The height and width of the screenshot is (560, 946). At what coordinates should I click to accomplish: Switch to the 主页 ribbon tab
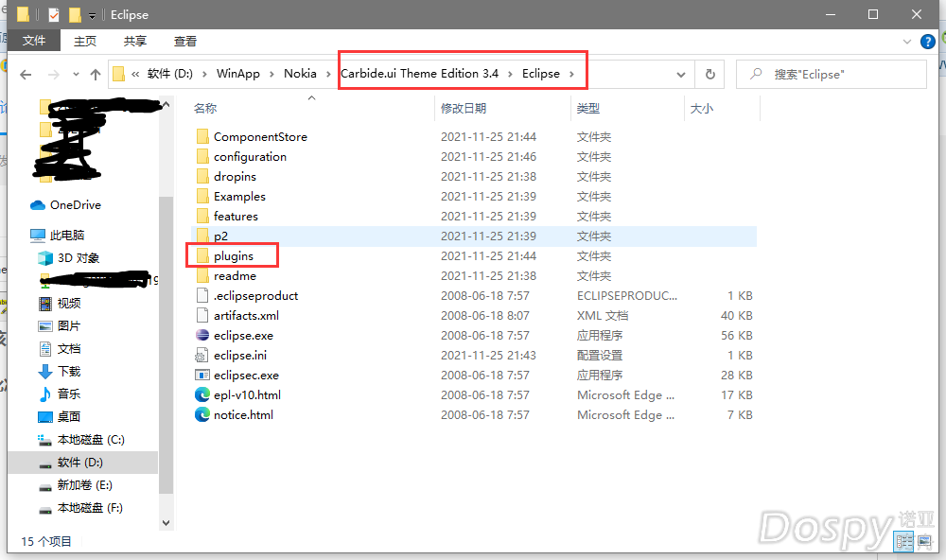(x=85, y=41)
